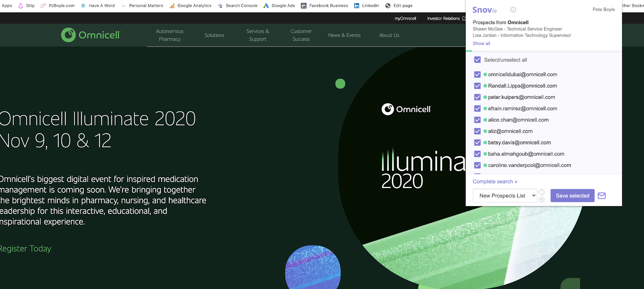Viewport: 644px width, 289px height.
Task: Open the Personal Matters bookmark
Action: 142,6
